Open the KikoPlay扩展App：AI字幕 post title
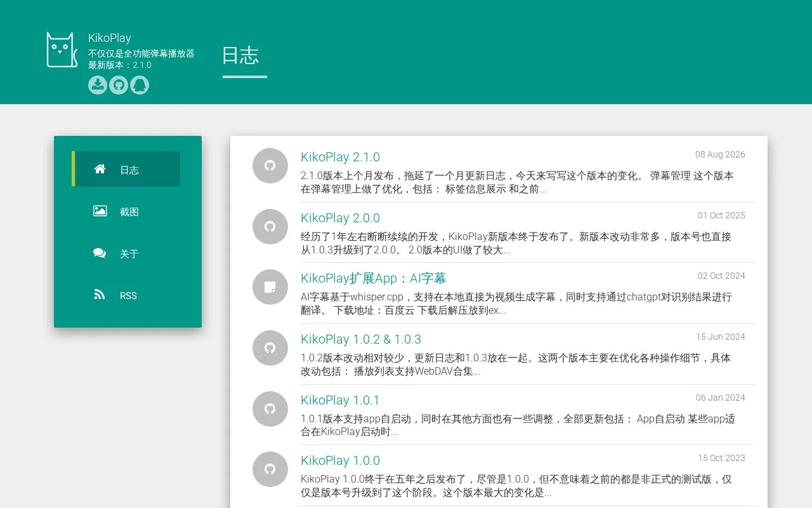 (374, 278)
